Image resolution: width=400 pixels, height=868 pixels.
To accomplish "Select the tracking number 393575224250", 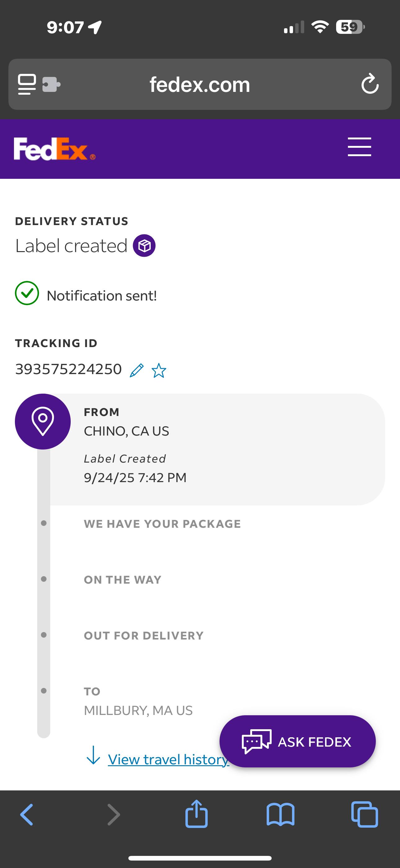I will pos(68,369).
